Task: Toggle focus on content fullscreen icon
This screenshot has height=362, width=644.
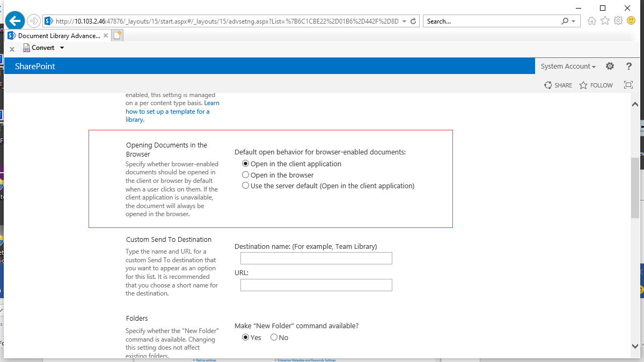Action: tap(628, 85)
